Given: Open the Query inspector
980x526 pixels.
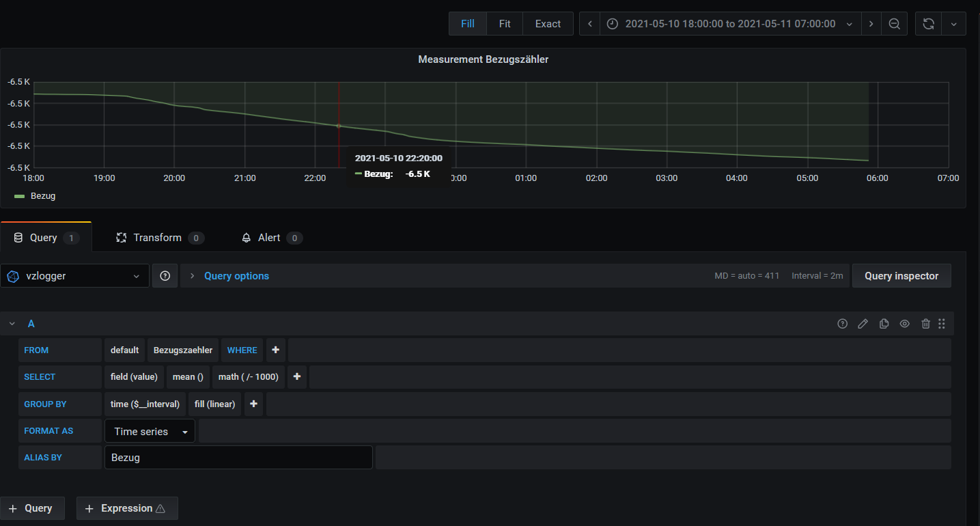Looking at the screenshot, I should coord(901,276).
